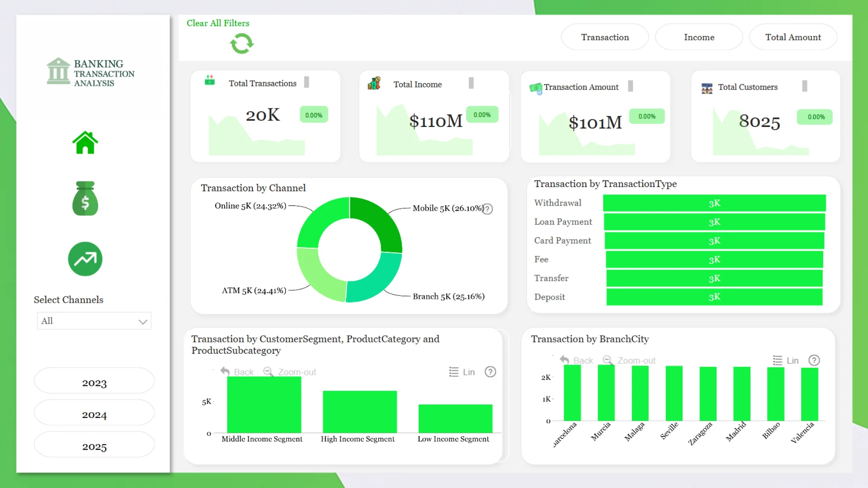Select the Zaragoza branch bar
The height and width of the screenshot is (488, 868).
click(708, 394)
